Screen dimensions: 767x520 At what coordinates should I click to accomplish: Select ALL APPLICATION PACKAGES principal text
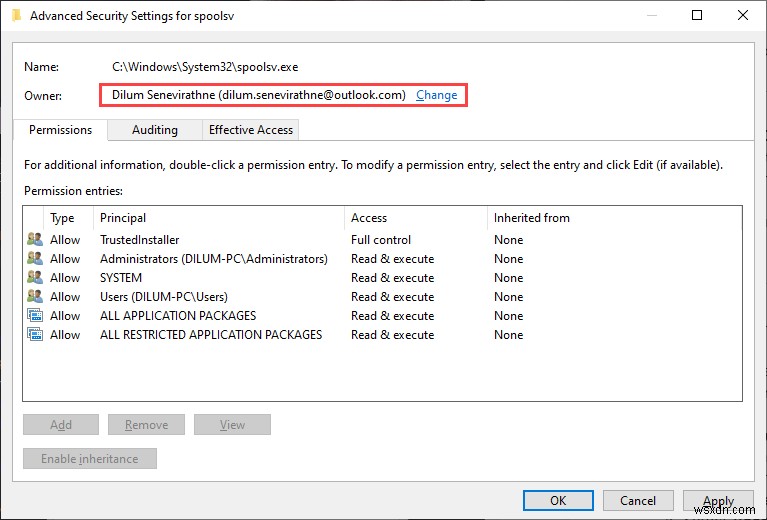tap(178, 316)
